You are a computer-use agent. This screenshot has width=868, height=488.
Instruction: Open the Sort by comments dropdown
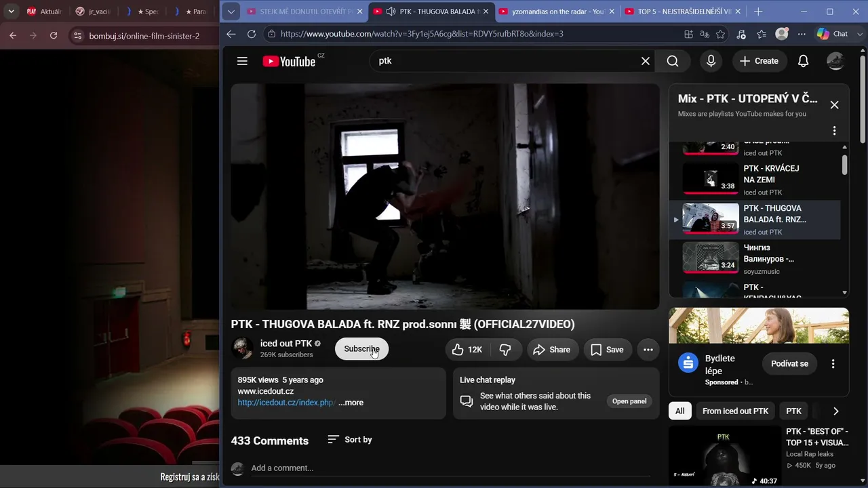[x=350, y=440]
